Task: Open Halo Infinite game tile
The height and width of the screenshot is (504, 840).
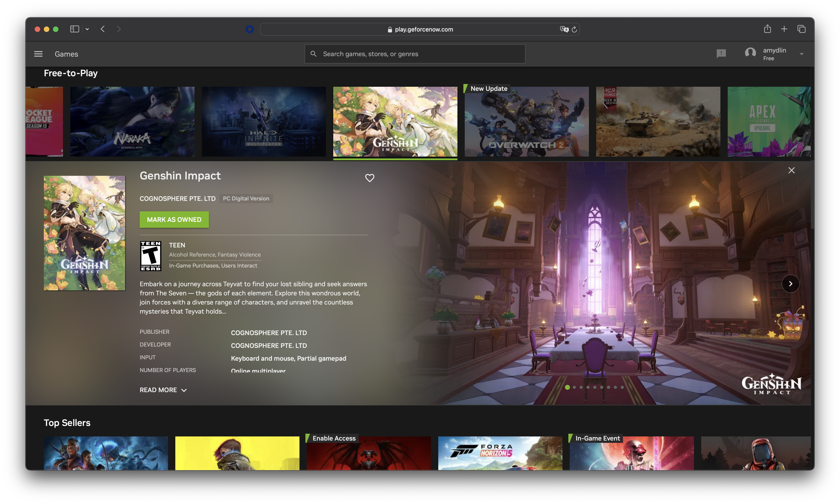Action: pyautogui.click(x=263, y=122)
